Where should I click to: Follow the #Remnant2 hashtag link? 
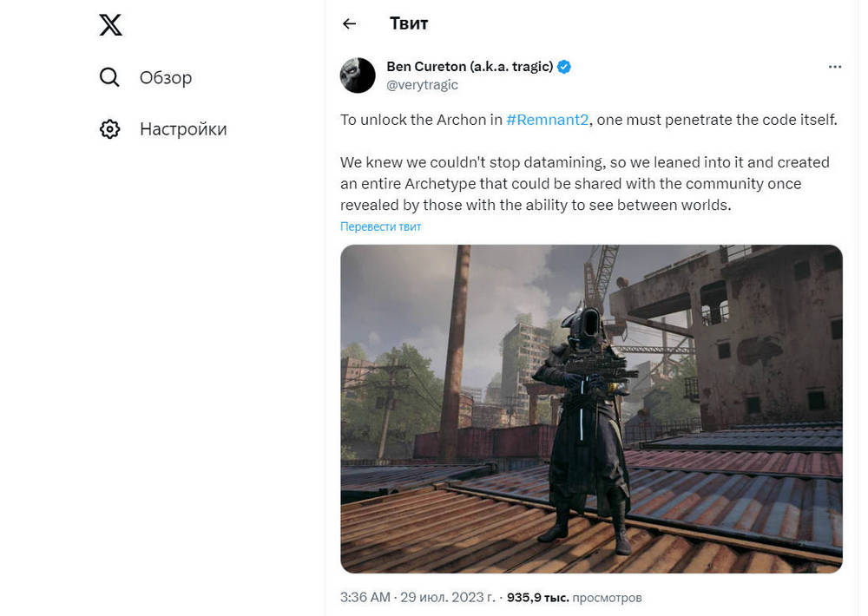pyautogui.click(x=548, y=120)
